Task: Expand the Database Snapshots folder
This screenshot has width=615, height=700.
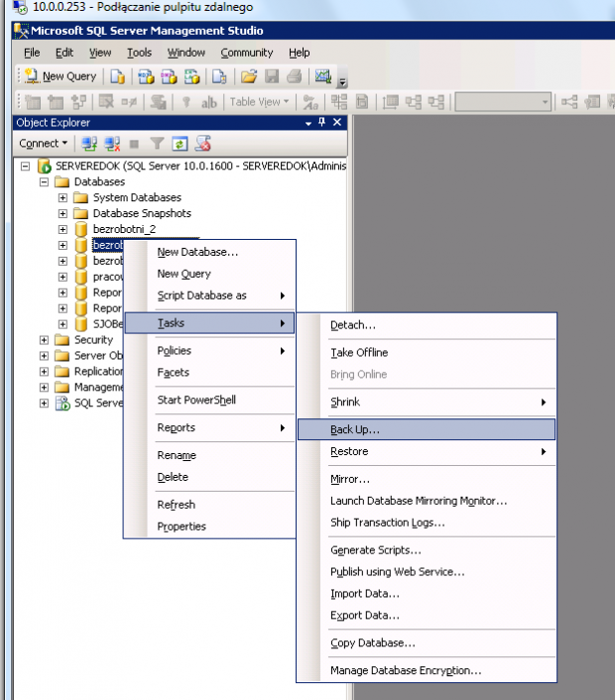Action: click(x=62, y=213)
